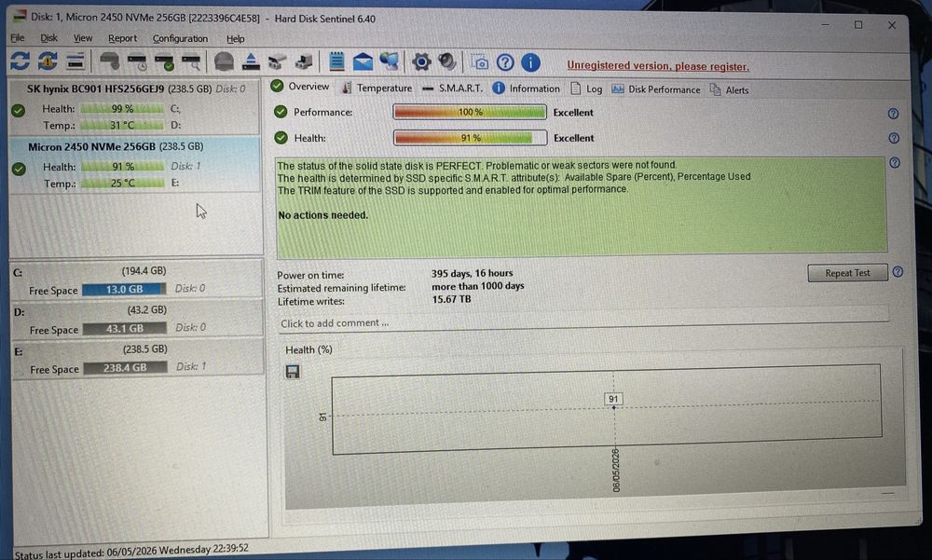The width and height of the screenshot is (932, 560).
Task: Click 'Unregistered version, please register' link
Action: point(658,66)
